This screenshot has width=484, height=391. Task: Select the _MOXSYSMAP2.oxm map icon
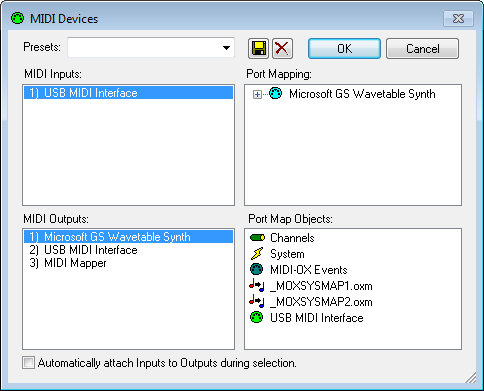(x=257, y=302)
